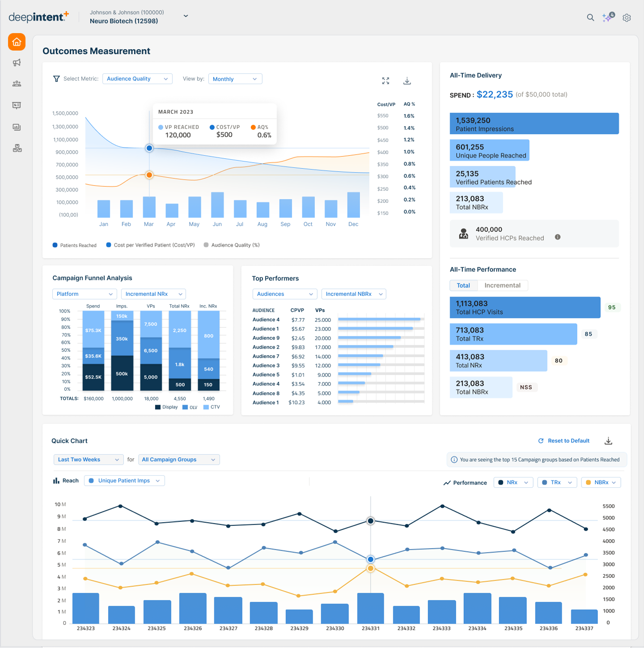Open the AI sparkle notifications icon
The width and height of the screenshot is (644, 648).
click(x=608, y=17)
